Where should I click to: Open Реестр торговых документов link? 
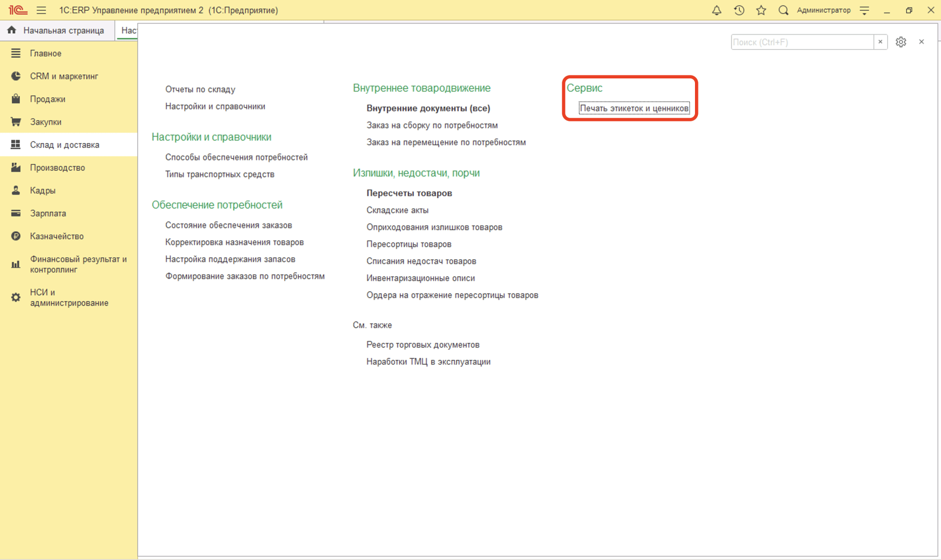coord(423,345)
